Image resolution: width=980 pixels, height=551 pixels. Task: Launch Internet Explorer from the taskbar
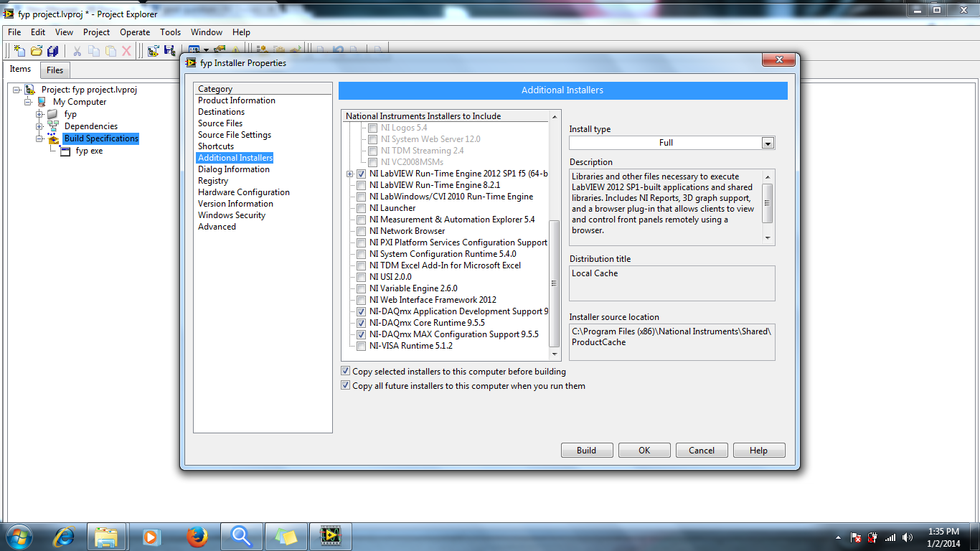pos(65,536)
